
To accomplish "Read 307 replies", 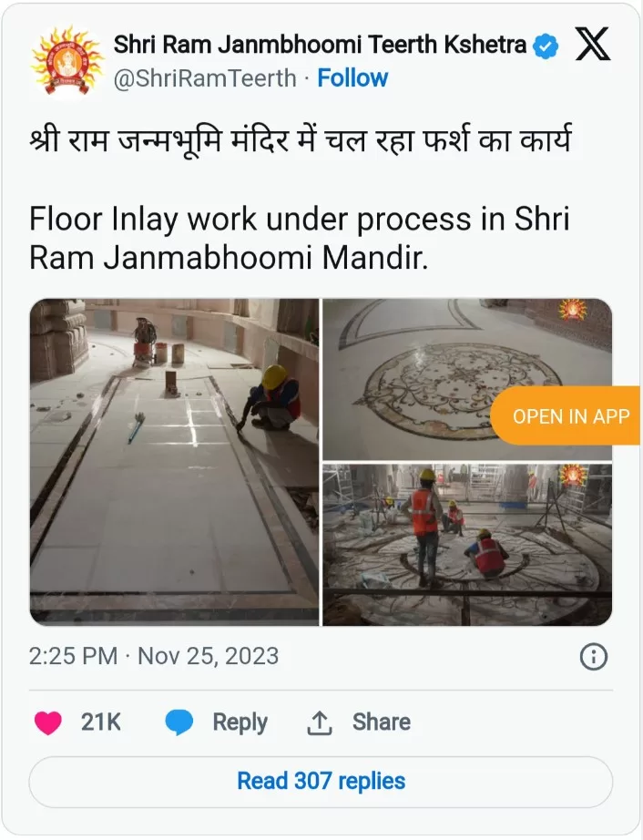I will 321,782.
